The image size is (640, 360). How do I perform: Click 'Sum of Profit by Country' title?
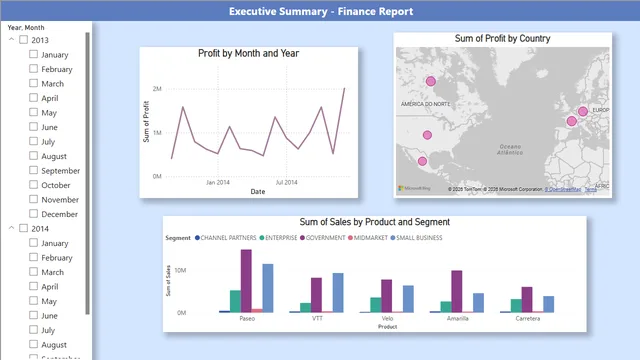click(x=502, y=38)
